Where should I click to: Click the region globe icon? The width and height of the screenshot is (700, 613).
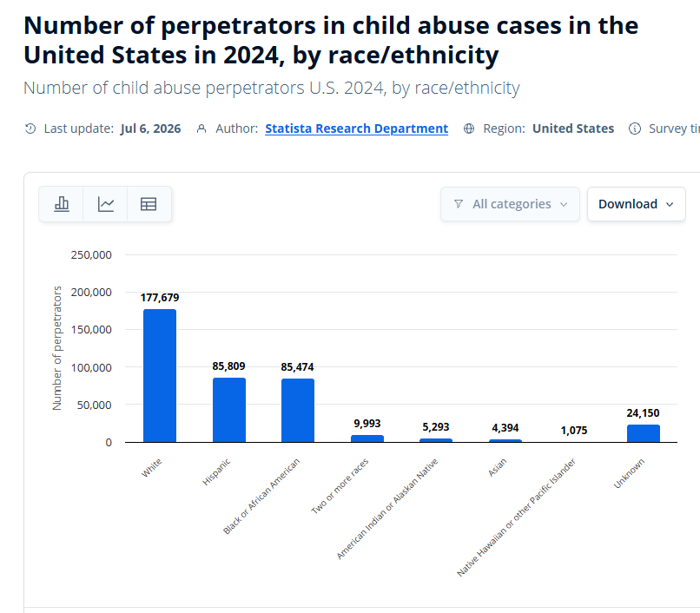(x=469, y=129)
